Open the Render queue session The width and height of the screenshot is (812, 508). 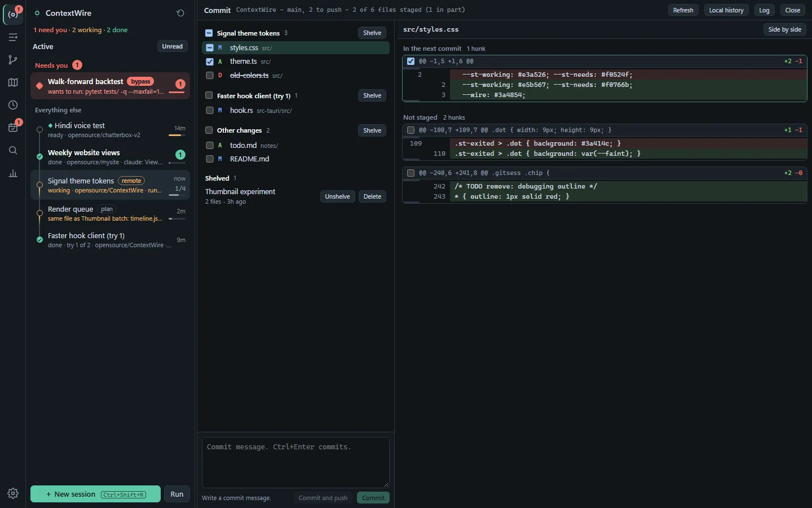click(x=110, y=213)
